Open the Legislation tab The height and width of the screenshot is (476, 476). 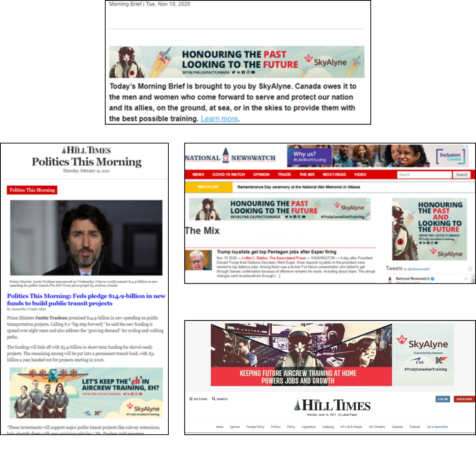click(308, 427)
